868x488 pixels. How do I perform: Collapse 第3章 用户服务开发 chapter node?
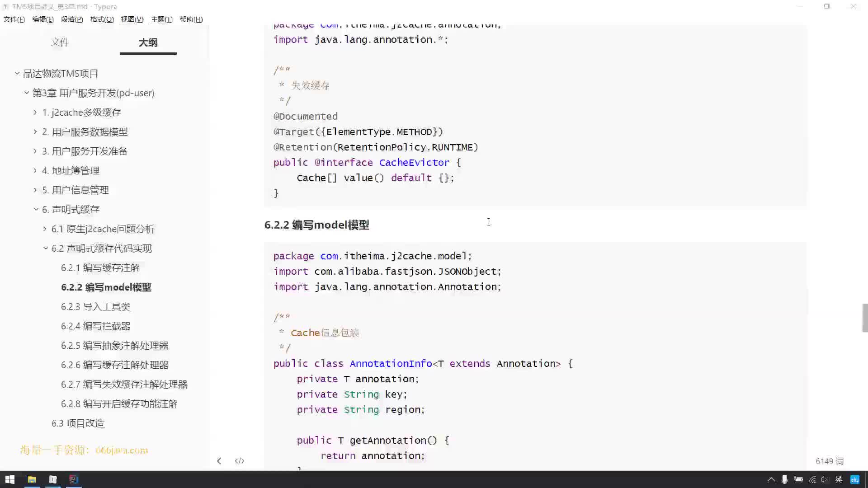click(27, 93)
